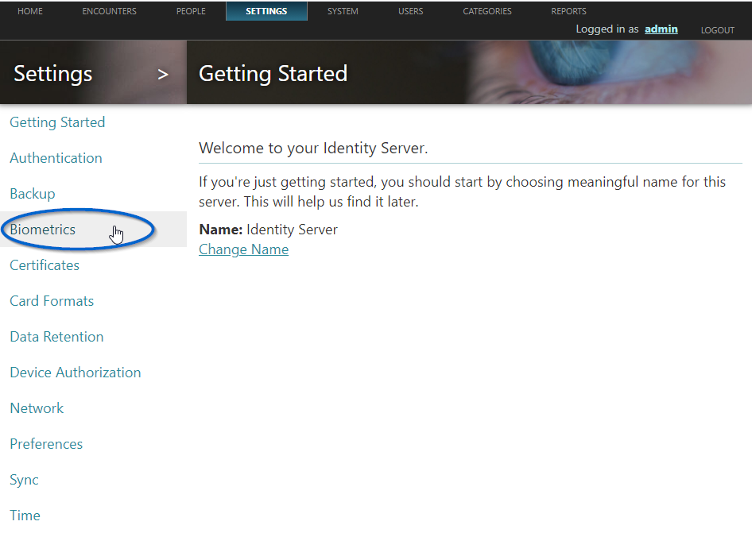This screenshot has height=560, width=752.
Task: Open Certificates settings
Action: pos(45,265)
